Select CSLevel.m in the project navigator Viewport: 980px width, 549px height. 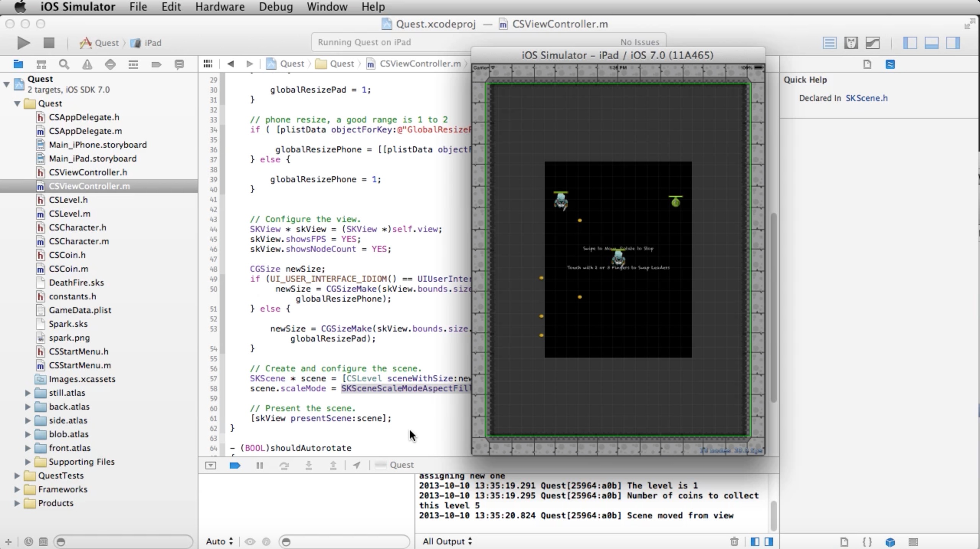click(69, 214)
